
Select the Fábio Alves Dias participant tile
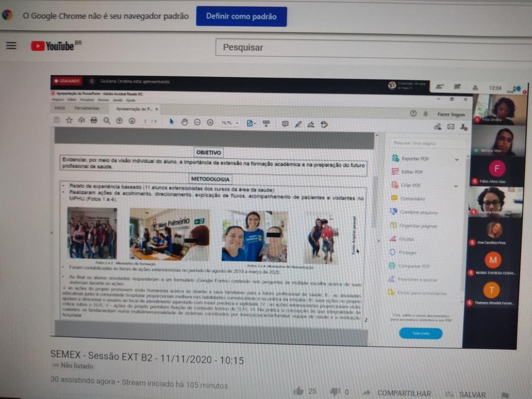coord(497,171)
